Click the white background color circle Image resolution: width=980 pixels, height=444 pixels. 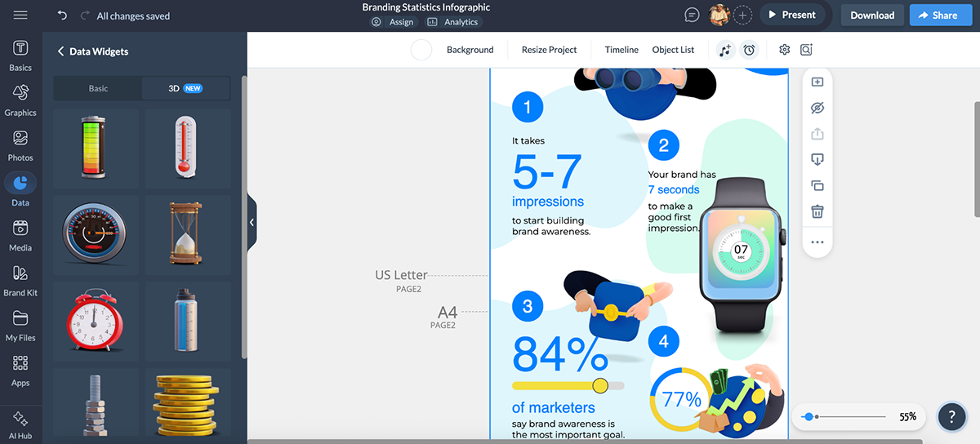point(421,50)
